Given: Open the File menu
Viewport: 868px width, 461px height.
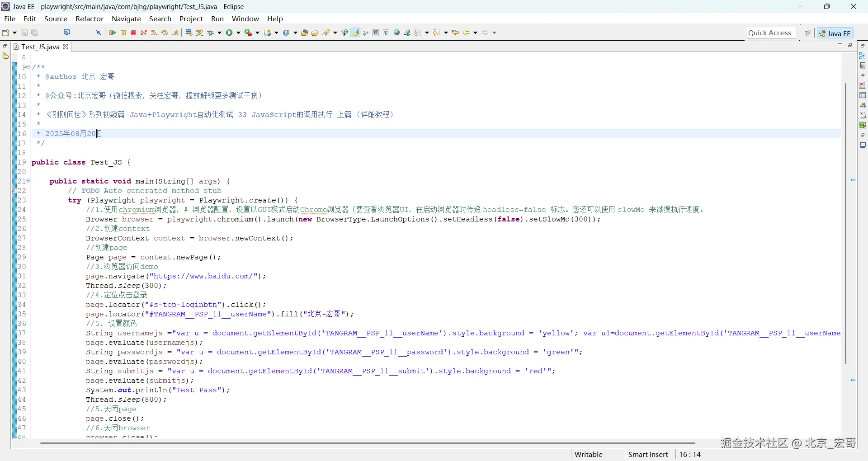Looking at the screenshot, I should (x=9, y=19).
